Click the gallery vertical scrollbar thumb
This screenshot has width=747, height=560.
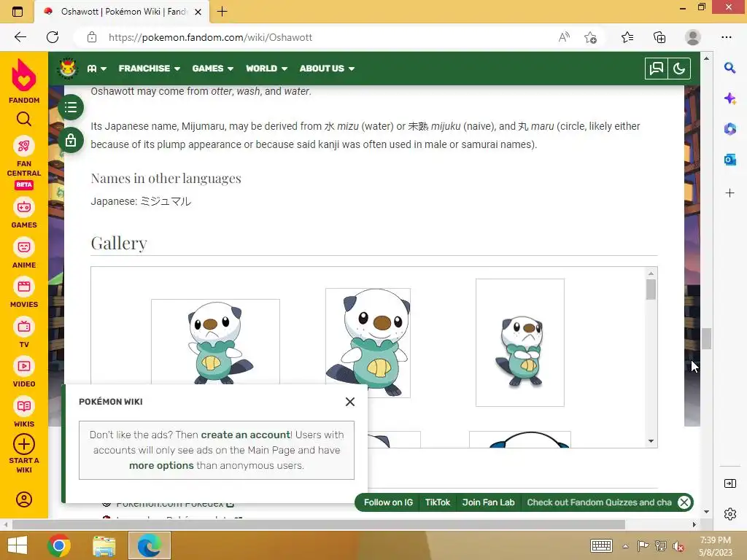pyautogui.click(x=651, y=289)
